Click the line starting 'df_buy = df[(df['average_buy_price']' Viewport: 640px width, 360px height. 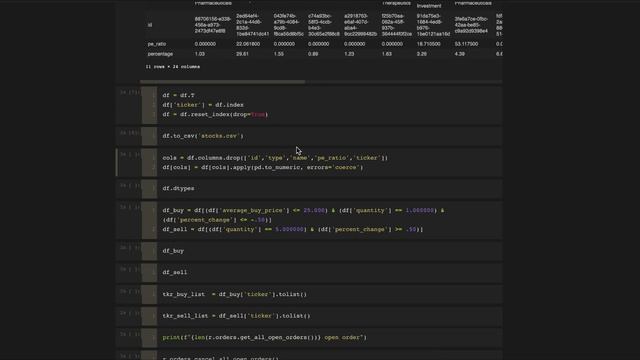coord(303,211)
